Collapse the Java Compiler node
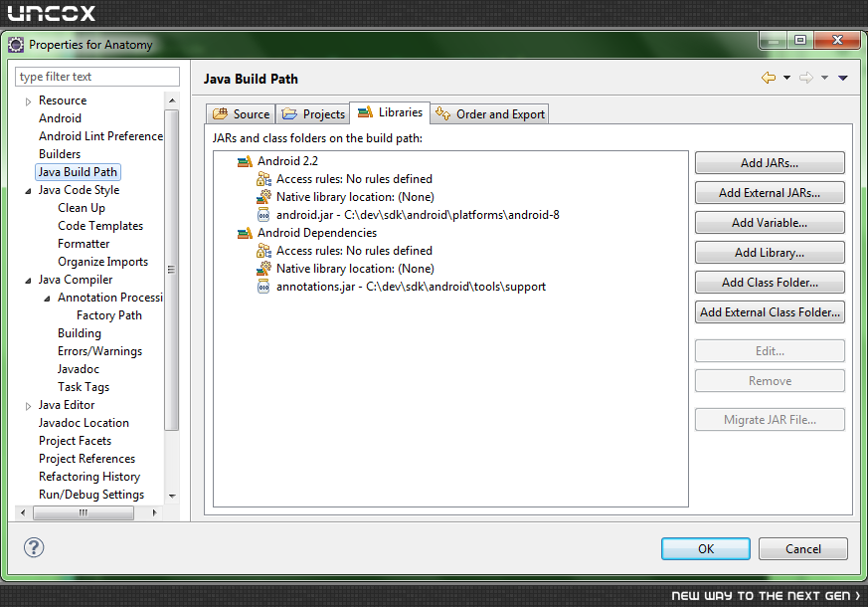The image size is (868, 607). 28,281
